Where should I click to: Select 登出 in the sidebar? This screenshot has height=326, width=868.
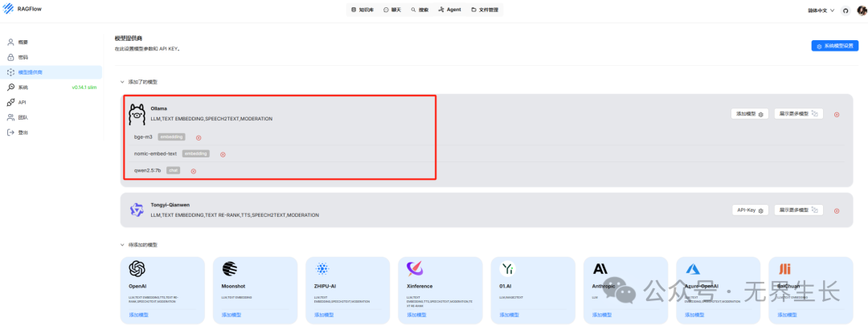pos(51,132)
